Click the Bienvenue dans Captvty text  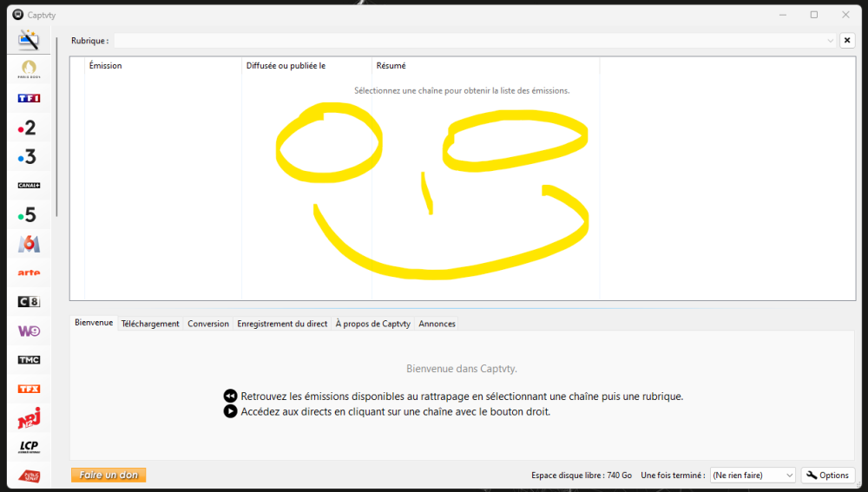[x=462, y=369]
